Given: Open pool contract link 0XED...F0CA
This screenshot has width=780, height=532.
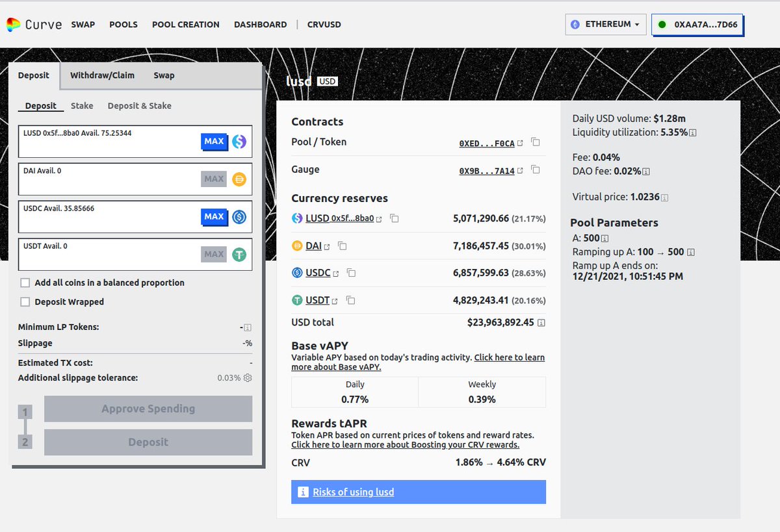Looking at the screenshot, I should [x=491, y=143].
